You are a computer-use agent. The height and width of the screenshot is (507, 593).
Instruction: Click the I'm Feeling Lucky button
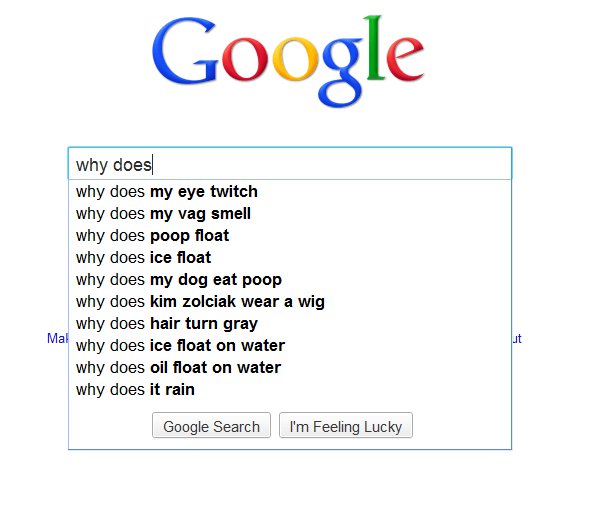(x=346, y=425)
